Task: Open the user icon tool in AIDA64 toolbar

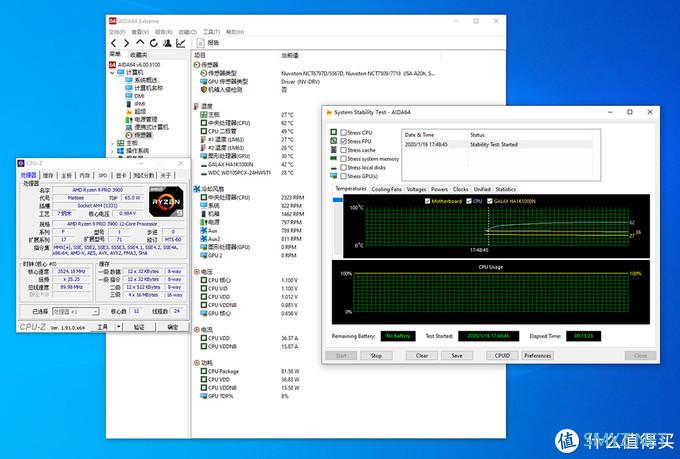Action: [x=167, y=43]
